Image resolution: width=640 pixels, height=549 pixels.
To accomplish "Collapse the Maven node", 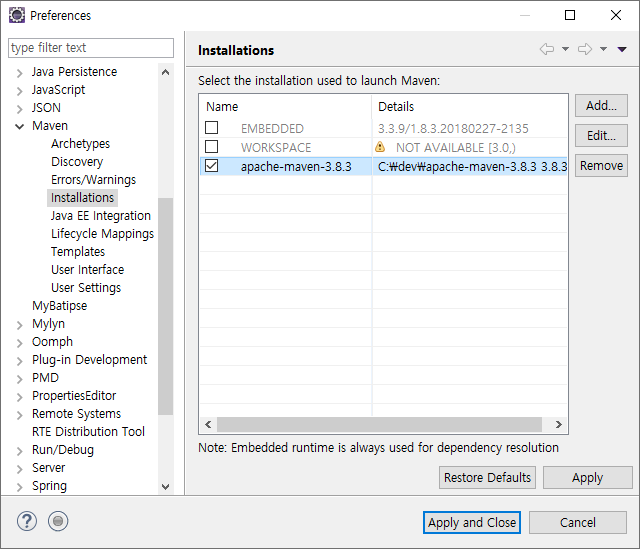I will point(19,127).
